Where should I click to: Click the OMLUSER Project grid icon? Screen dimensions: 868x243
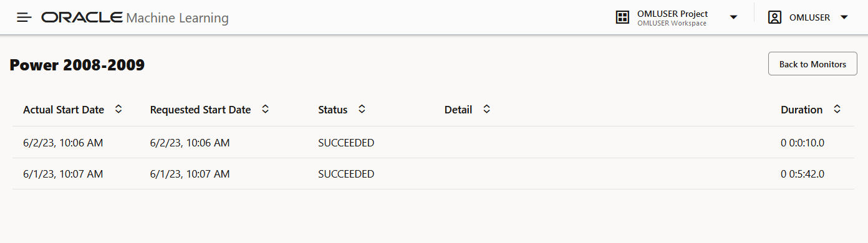(x=622, y=17)
